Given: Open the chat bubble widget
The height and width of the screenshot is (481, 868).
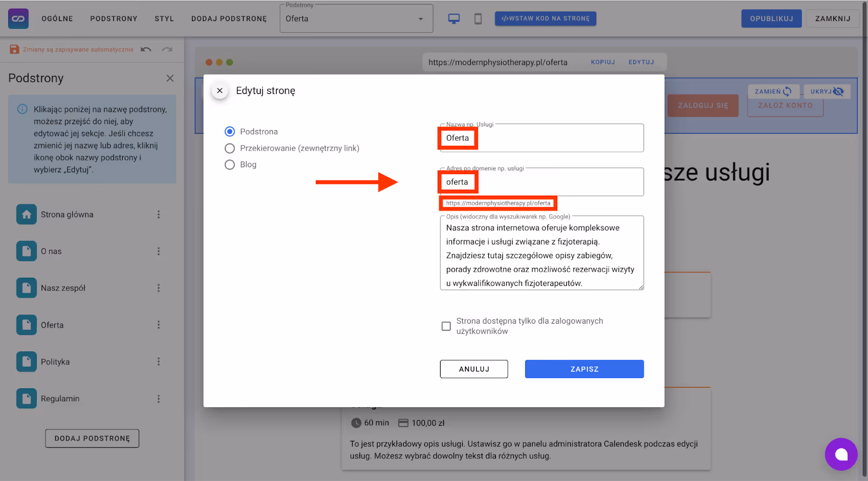Looking at the screenshot, I should click(x=841, y=454).
